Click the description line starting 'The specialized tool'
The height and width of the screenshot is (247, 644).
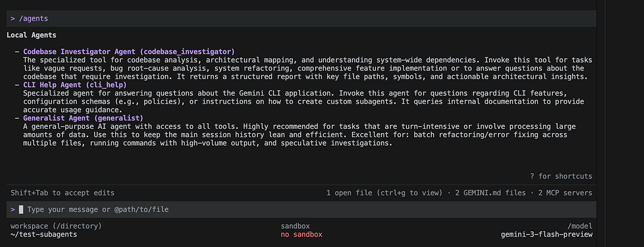coord(308,60)
